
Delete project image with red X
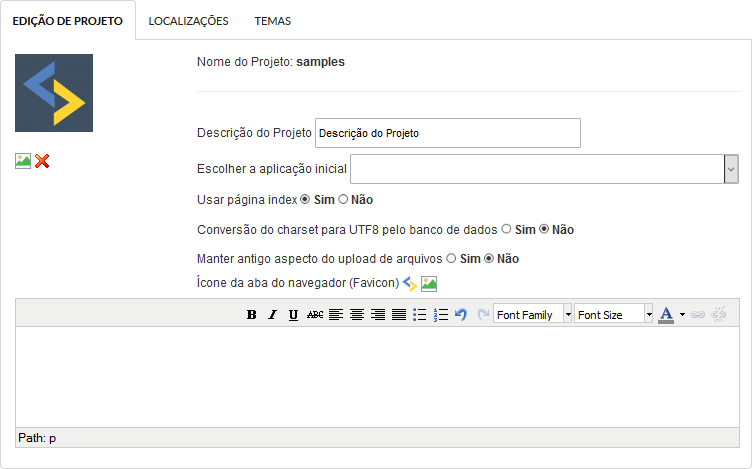pyautogui.click(x=42, y=161)
